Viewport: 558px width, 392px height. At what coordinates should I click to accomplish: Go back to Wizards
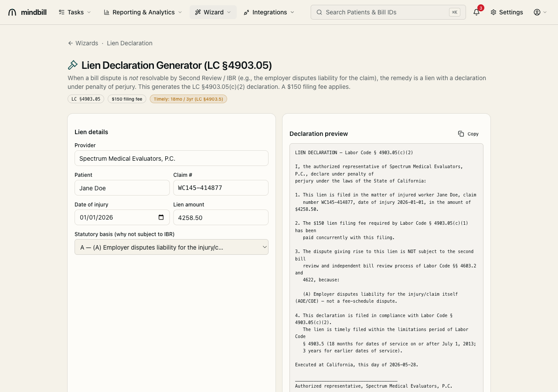[x=83, y=43]
